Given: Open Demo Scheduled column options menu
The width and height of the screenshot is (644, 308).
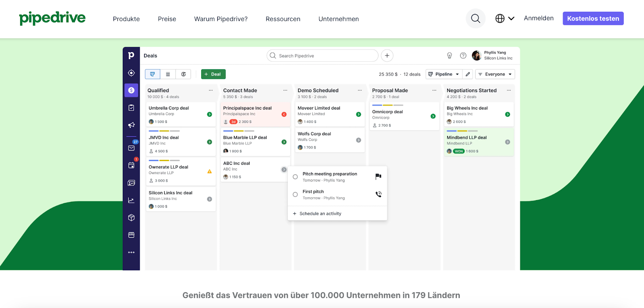Looking at the screenshot, I should tap(359, 90).
